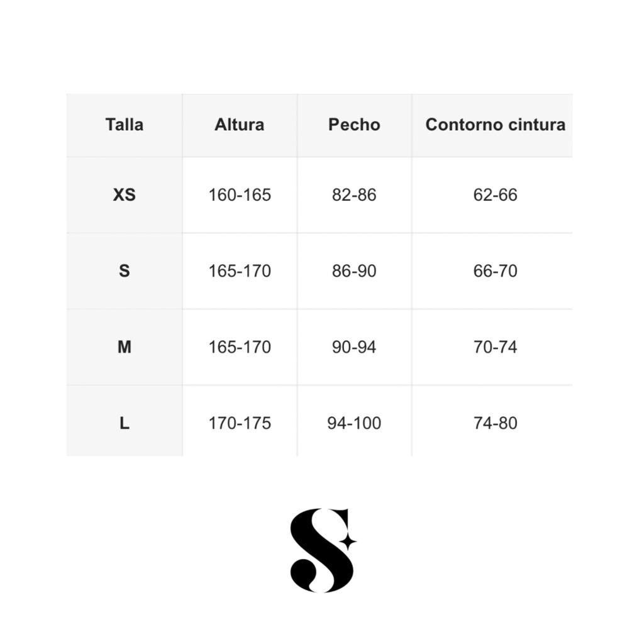
Task: Click the Contorno cintura header
Action: tap(496, 125)
